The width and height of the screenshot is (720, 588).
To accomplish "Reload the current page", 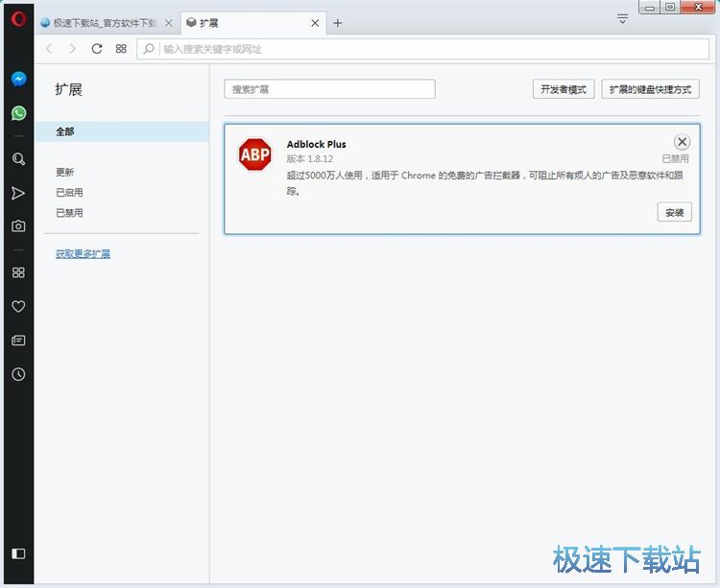I will [x=96, y=49].
